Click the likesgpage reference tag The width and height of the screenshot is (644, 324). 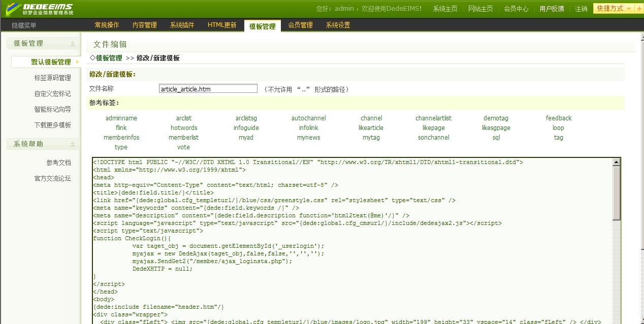[x=496, y=128]
